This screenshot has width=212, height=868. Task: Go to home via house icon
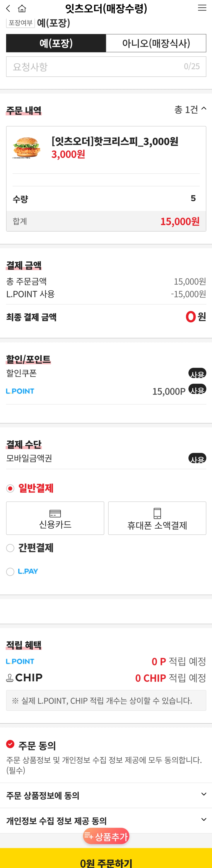click(22, 9)
